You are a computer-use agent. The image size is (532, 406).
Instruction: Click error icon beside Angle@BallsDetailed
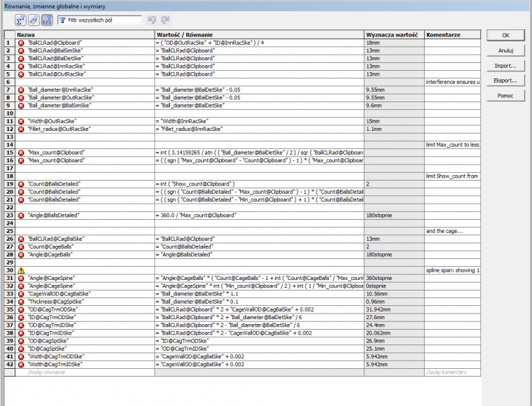(21, 216)
